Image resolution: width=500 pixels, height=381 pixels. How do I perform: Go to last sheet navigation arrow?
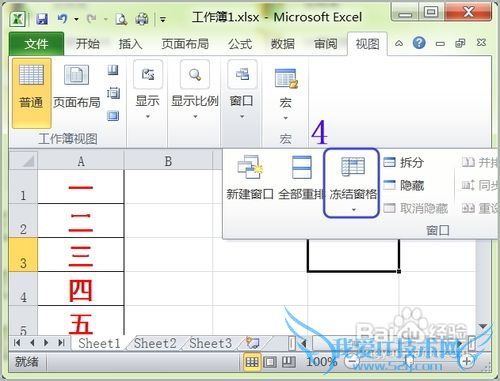61,342
